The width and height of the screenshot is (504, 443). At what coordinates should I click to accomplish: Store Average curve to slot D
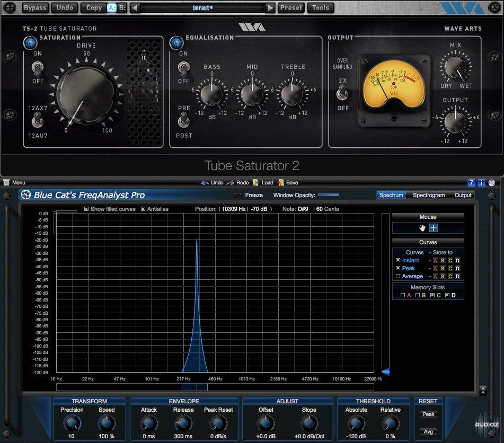pos(458,277)
